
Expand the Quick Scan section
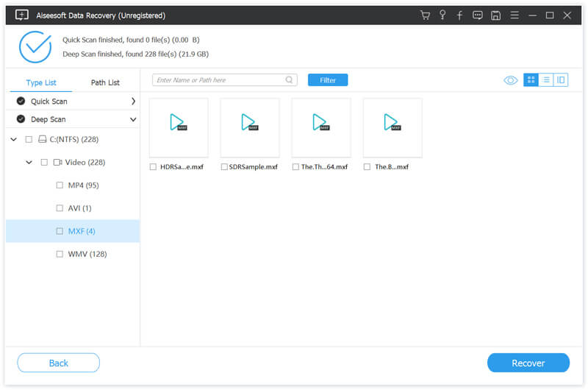click(133, 102)
